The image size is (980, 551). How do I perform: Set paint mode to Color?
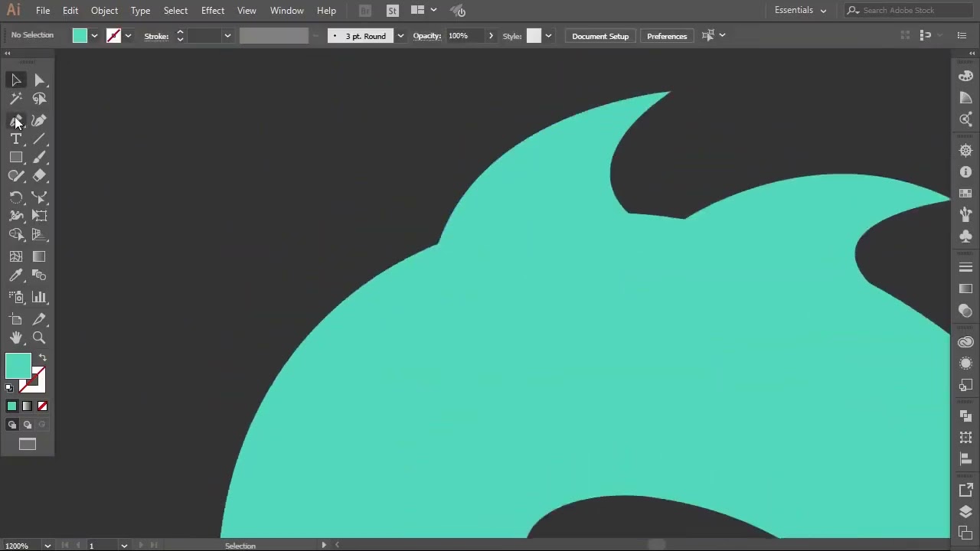pos(11,406)
